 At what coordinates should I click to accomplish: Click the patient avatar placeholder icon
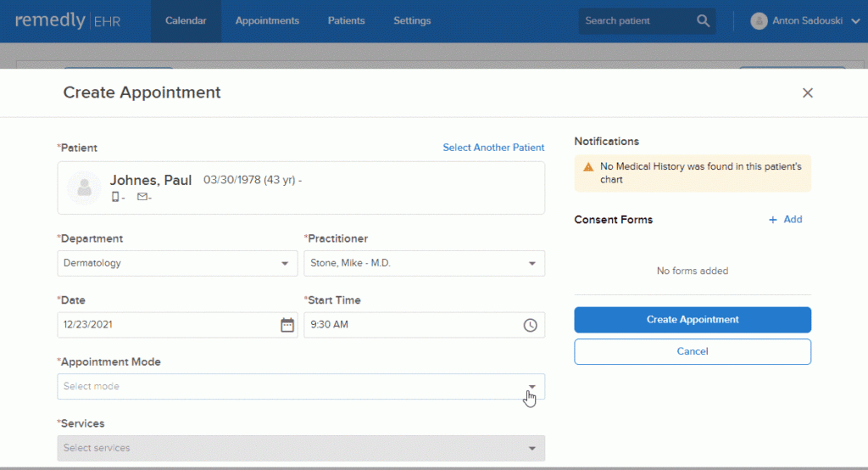point(84,187)
